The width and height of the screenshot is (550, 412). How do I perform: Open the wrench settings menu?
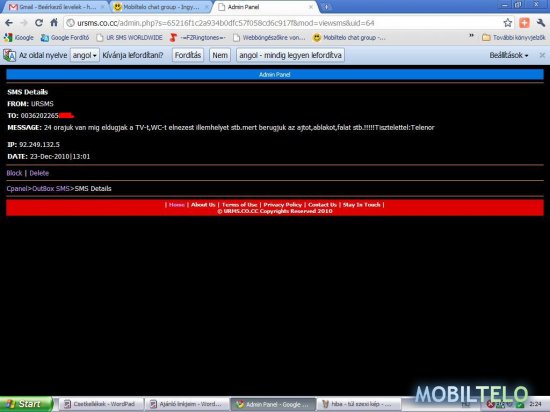(541, 23)
